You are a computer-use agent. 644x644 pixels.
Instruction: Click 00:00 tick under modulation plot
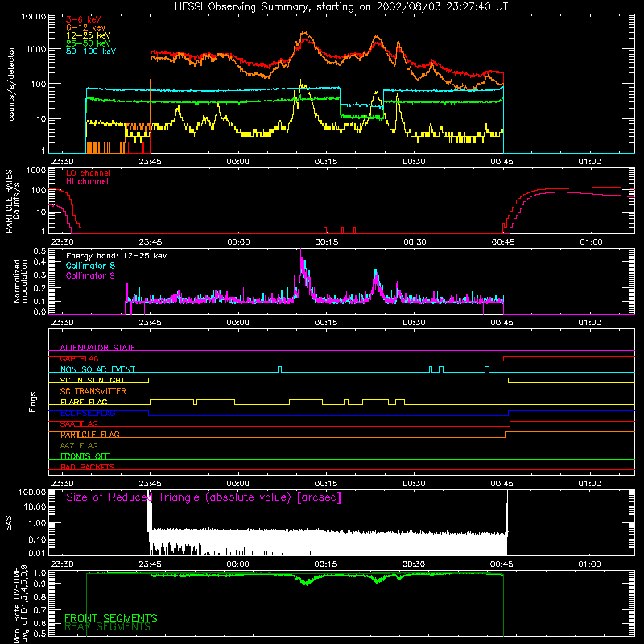pos(237,323)
